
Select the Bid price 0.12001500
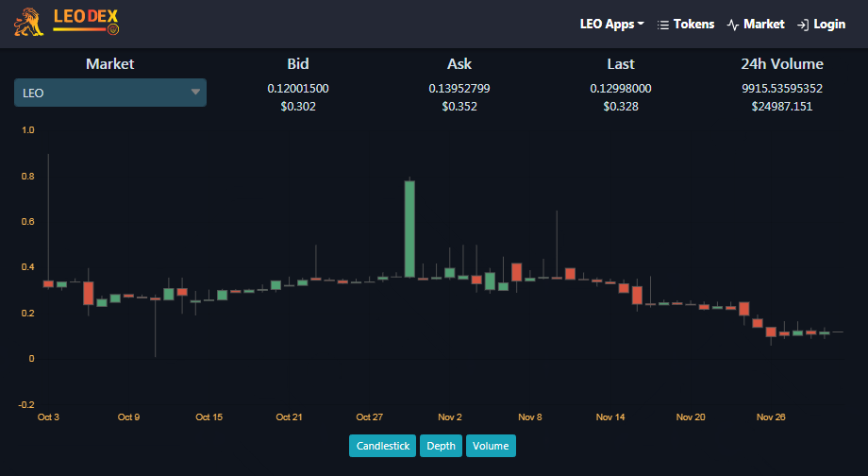click(x=298, y=88)
